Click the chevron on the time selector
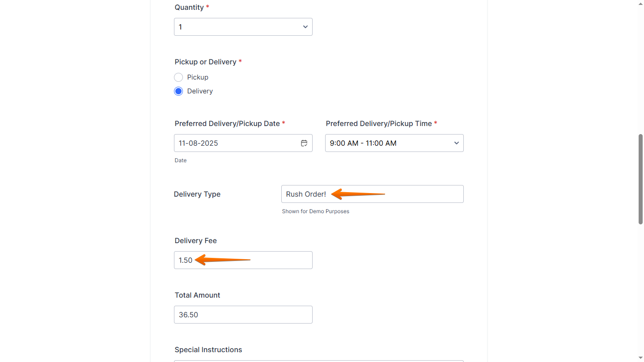 click(x=456, y=143)
